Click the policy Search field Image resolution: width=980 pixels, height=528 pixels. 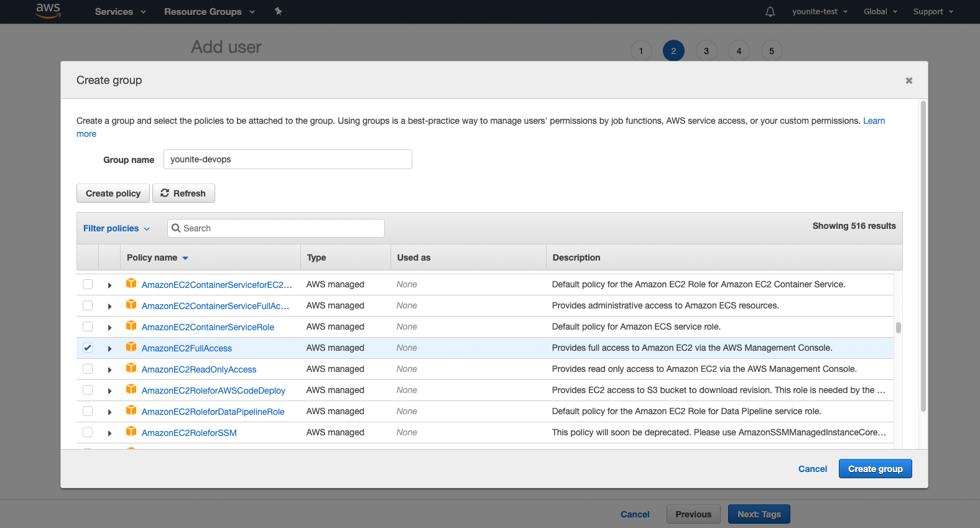tap(276, 228)
